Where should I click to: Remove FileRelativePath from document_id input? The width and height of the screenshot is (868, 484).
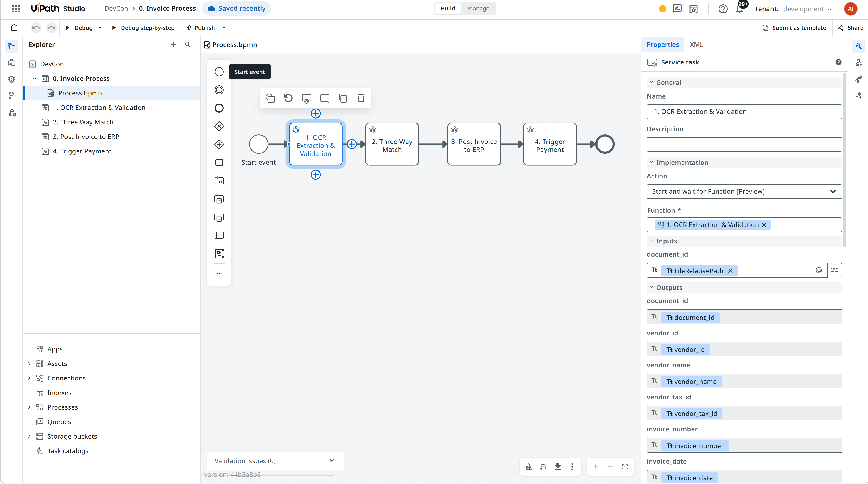click(731, 271)
